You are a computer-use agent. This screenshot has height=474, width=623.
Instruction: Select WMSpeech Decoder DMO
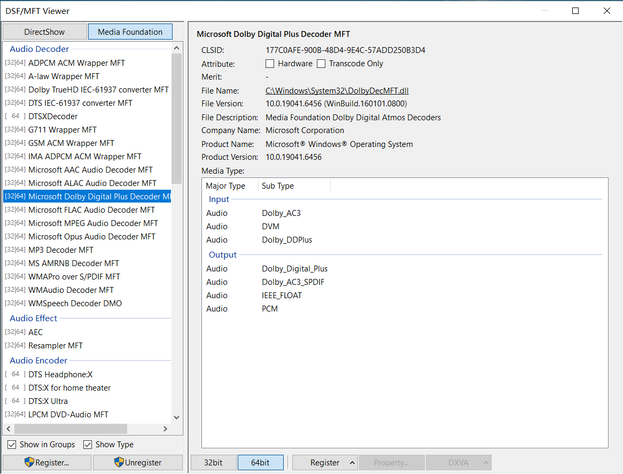click(87, 303)
